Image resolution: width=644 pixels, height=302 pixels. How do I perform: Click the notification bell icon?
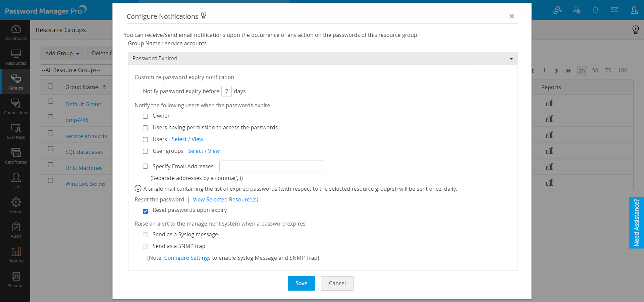click(x=595, y=10)
